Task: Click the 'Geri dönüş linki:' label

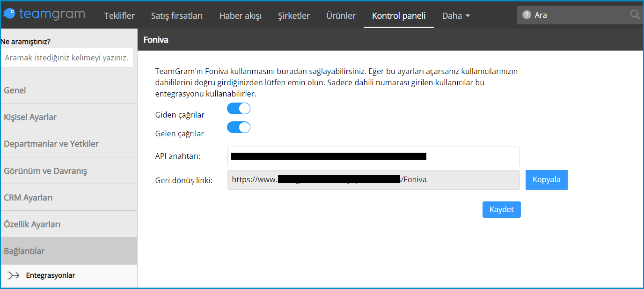Action: [184, 180]
